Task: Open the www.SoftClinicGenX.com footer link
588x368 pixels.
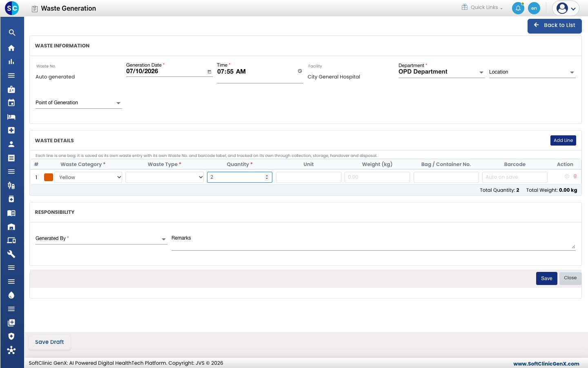Action: pyautogui.click(x=546, y=364)
